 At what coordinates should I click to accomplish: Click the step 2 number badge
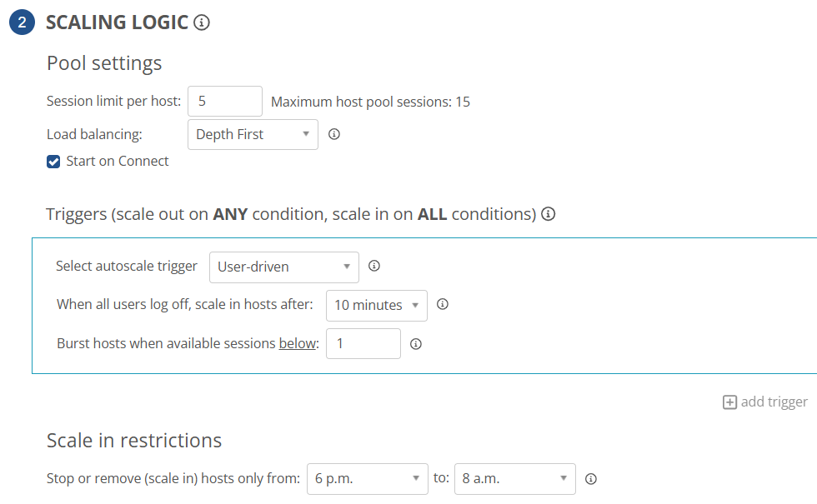22,22
